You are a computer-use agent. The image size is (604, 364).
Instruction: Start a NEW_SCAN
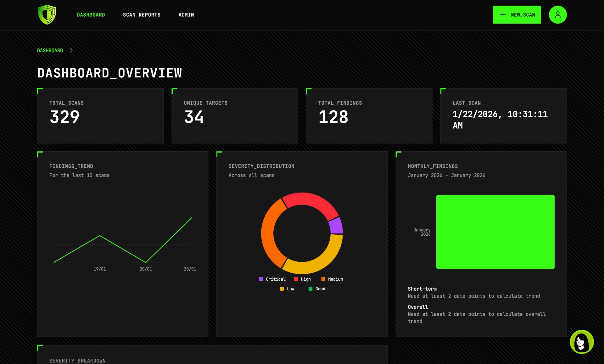[x=517, y=14]
